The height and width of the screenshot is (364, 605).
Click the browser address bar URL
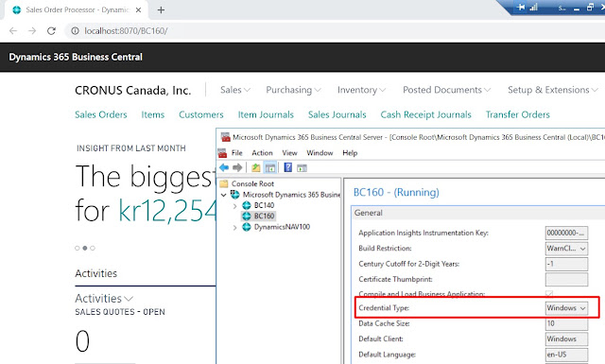[x=126, y=31]
